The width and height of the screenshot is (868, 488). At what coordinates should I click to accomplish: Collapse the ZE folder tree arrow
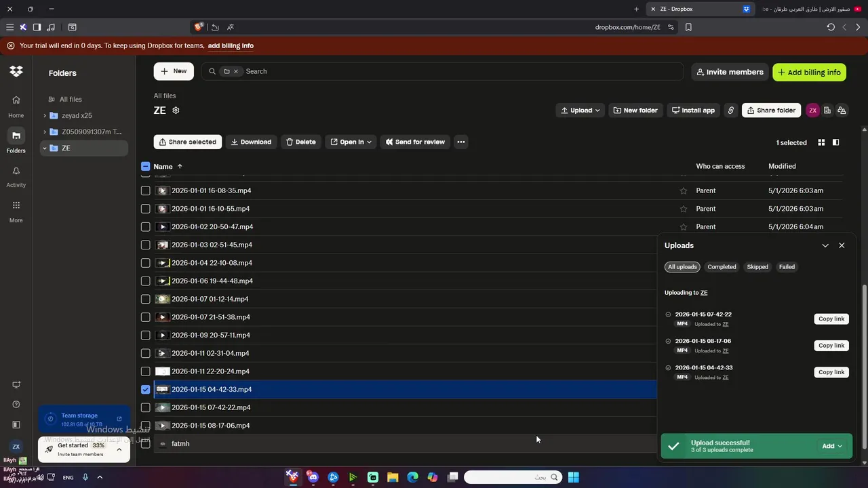click(45, 148)
